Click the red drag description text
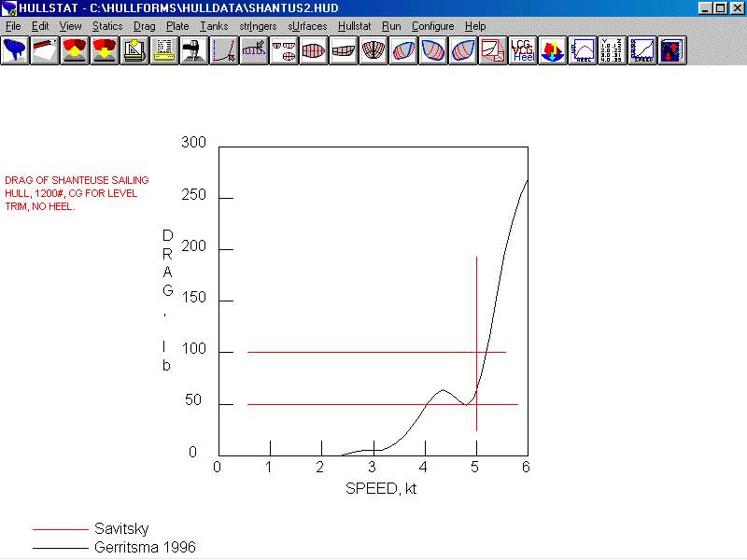The image size is (747, 560). click(x=77, y=193)
